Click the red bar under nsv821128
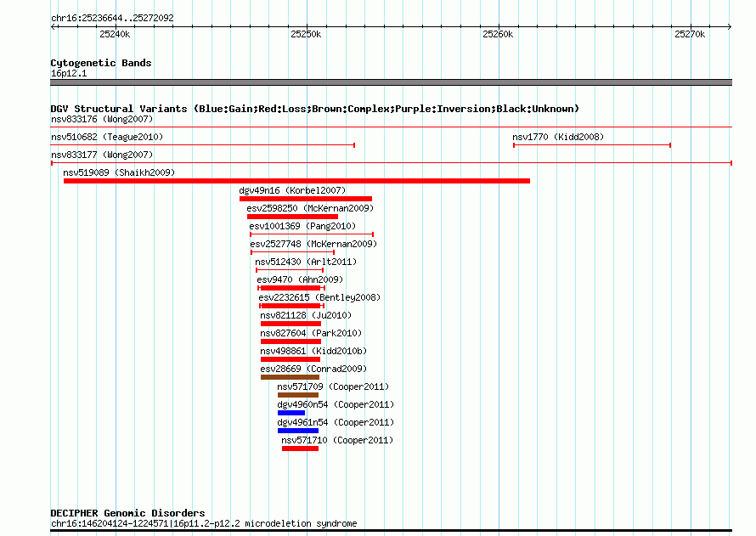 (x=291, y=324)
